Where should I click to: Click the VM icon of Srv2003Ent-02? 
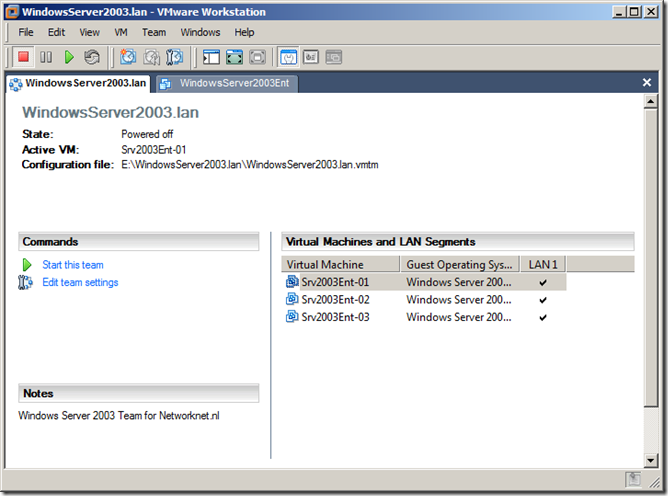[x=292, y=299]
